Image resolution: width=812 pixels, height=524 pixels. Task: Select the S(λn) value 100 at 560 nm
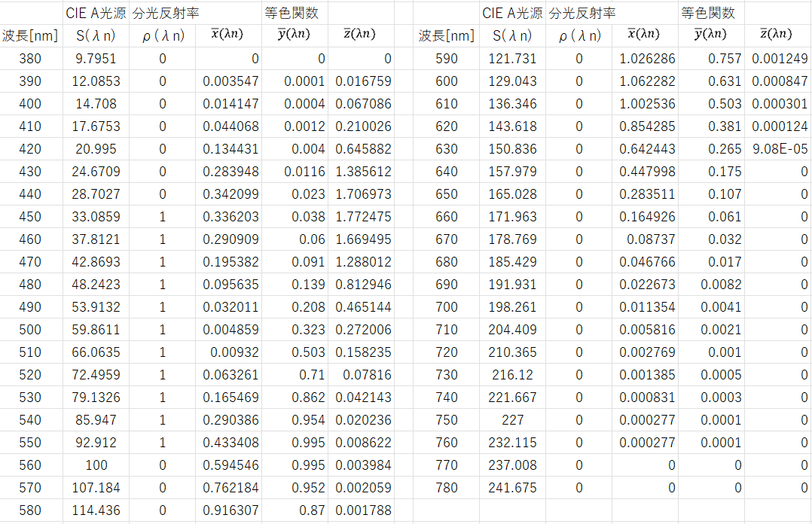96,465
